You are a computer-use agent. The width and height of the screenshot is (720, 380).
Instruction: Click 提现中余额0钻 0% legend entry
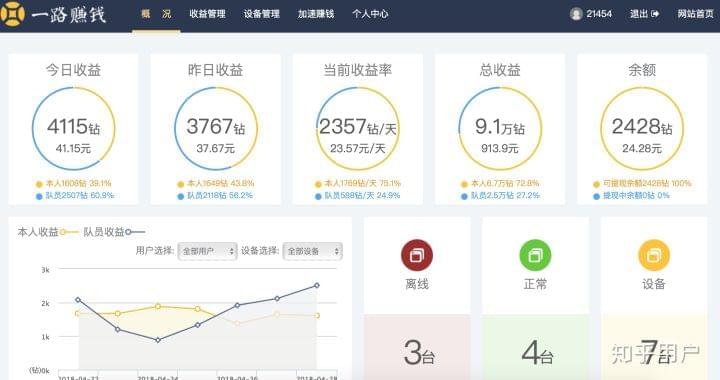pos(631,196)
